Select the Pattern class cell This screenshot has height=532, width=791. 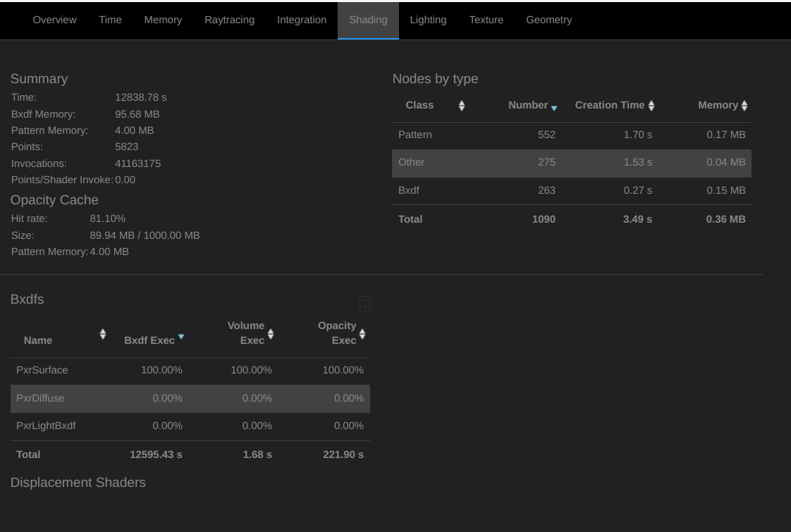[415, 135]
